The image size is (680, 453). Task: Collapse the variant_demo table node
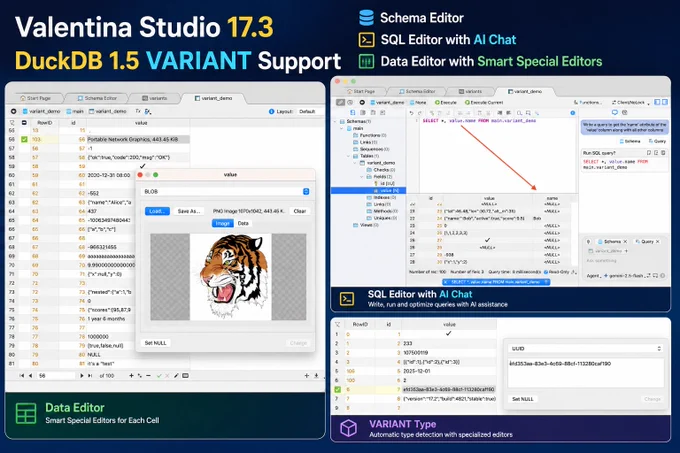point(355,163)
